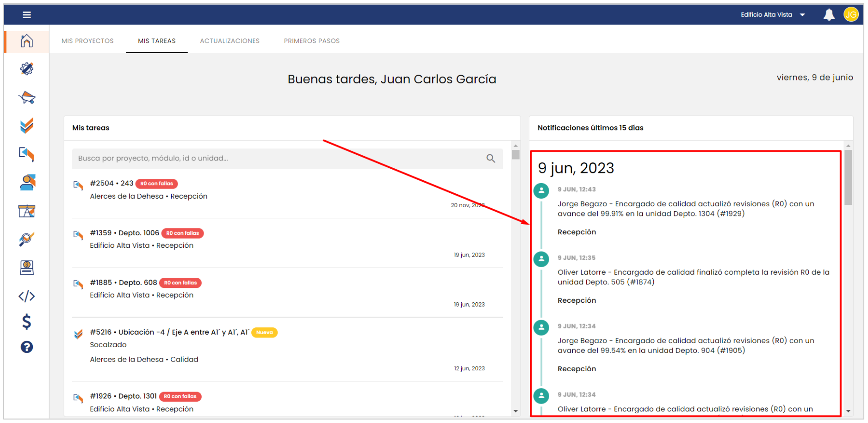Open the dollar sign icon
868x423 pixels.
pyautogui.click(x=27, y=321)
